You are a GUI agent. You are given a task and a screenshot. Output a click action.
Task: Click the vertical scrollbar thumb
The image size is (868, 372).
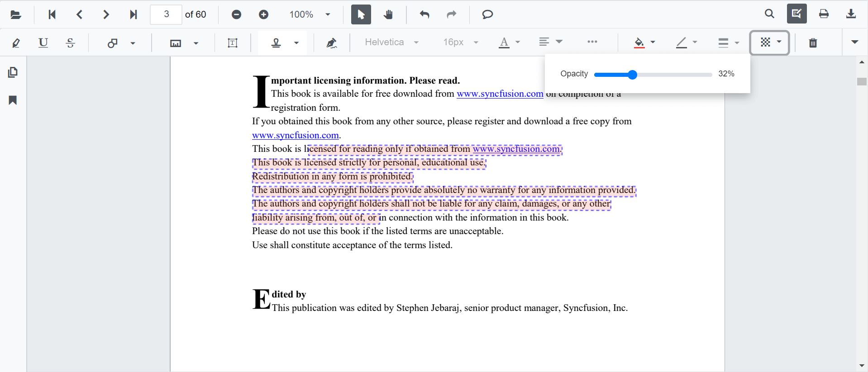(862, 81)
